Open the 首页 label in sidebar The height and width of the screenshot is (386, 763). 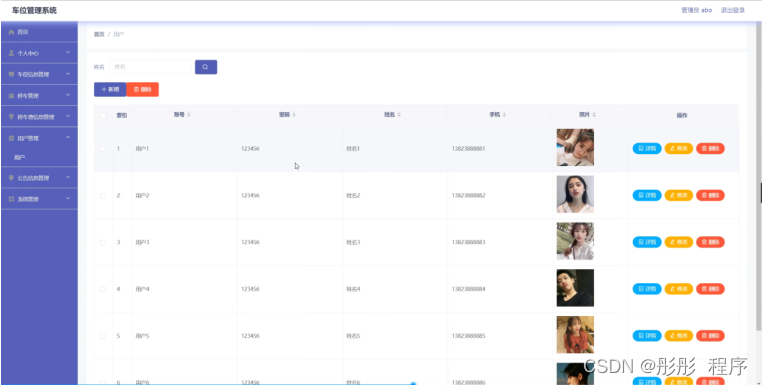coord(23,32)
